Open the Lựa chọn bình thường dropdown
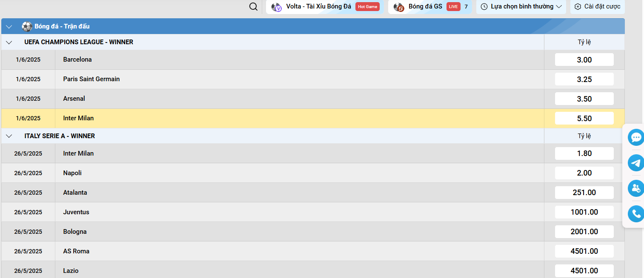Viewport: 644px width, 278px height. [521, 6]
